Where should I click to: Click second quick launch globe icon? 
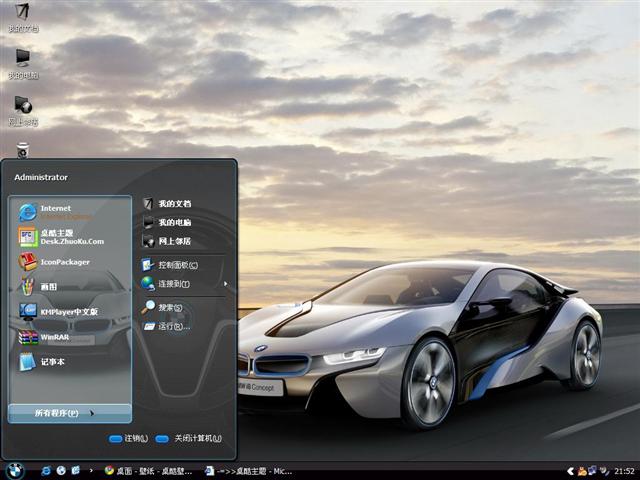coord(61,471)
